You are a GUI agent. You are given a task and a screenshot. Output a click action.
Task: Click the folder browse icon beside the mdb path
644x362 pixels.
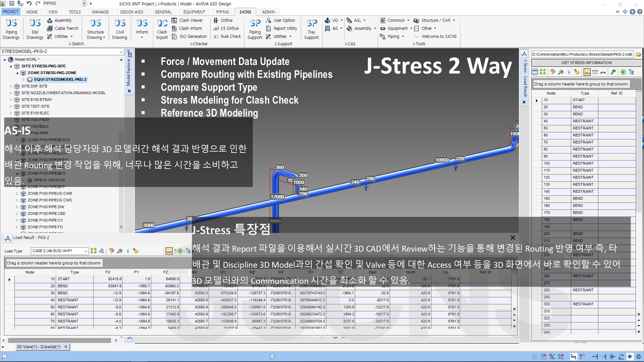[x=639, y=54]
